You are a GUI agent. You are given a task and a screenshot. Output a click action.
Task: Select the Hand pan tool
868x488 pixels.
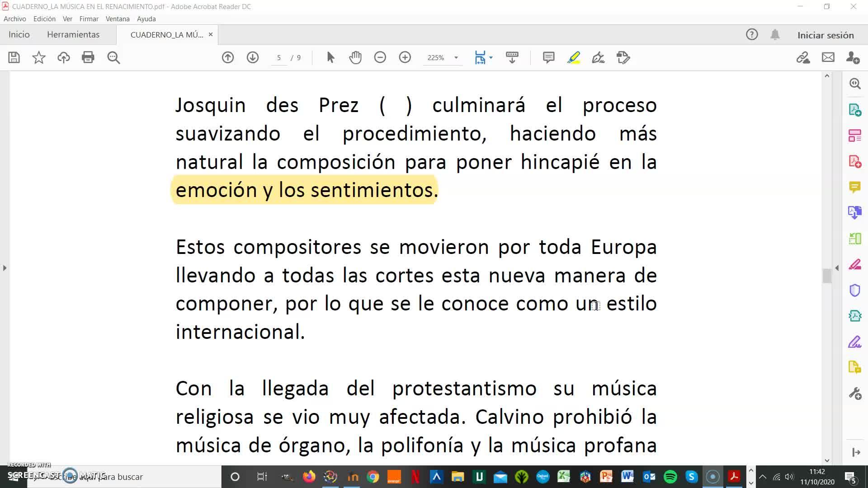(355, 57)
